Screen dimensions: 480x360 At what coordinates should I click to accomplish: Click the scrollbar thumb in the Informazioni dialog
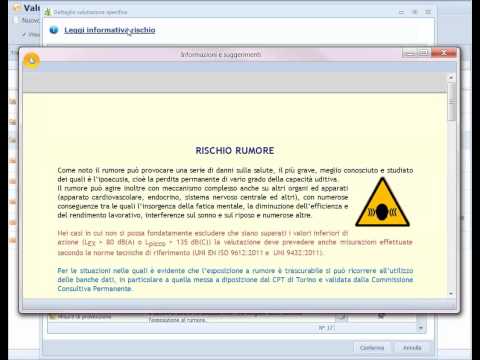[451, 102]
